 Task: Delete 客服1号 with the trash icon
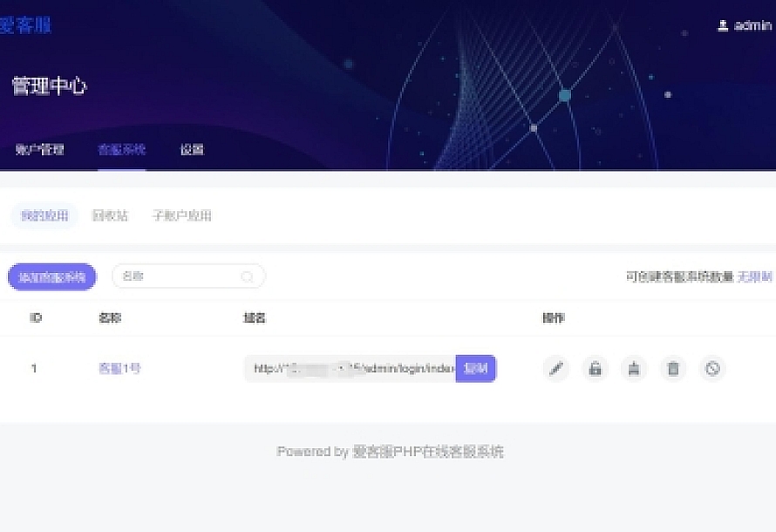coord(673,369)
